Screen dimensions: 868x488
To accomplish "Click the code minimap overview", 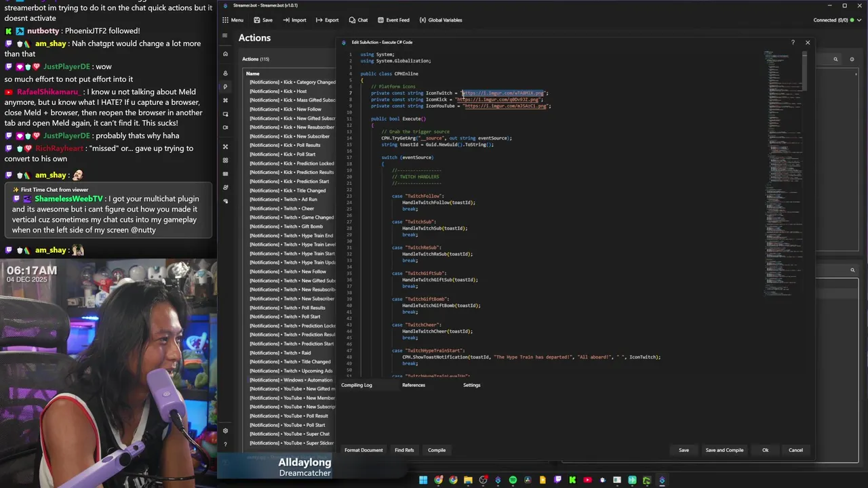I will pyautogui.click(x=782, y=173).
